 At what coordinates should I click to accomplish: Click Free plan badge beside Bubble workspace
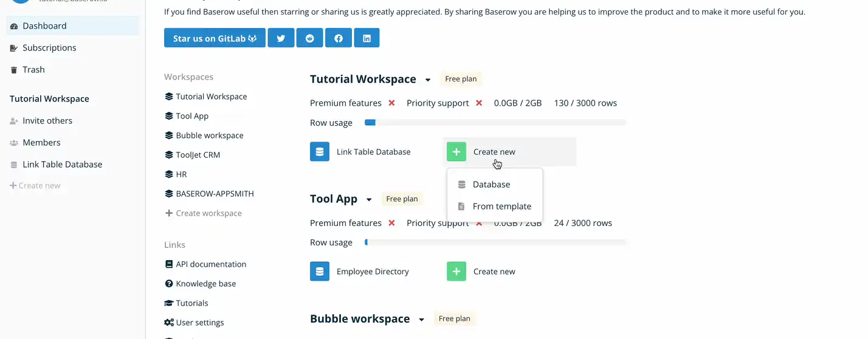click(x=455, y=318)
